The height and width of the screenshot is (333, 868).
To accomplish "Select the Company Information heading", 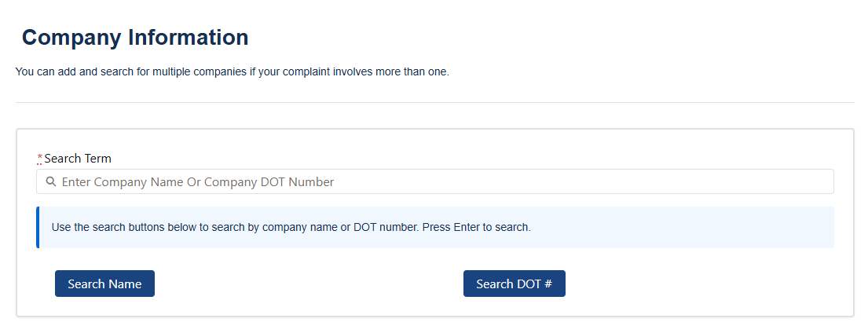I will coord(135,37).
